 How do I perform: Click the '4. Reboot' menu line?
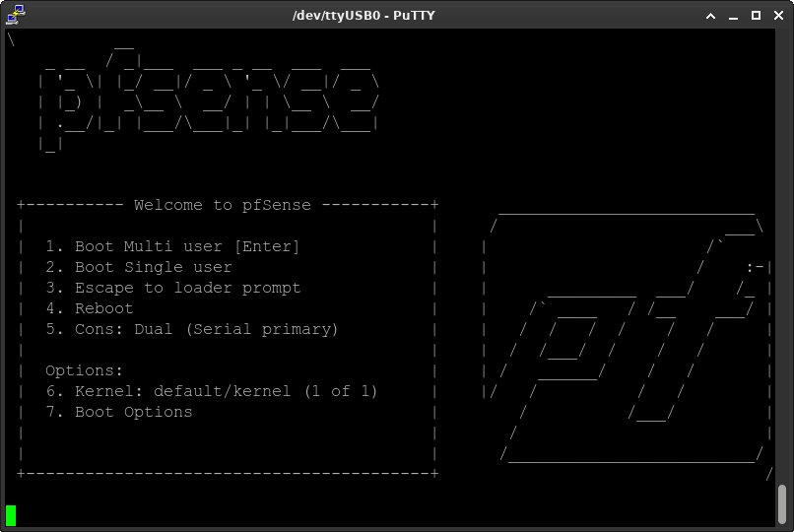(x=90, y=308)
